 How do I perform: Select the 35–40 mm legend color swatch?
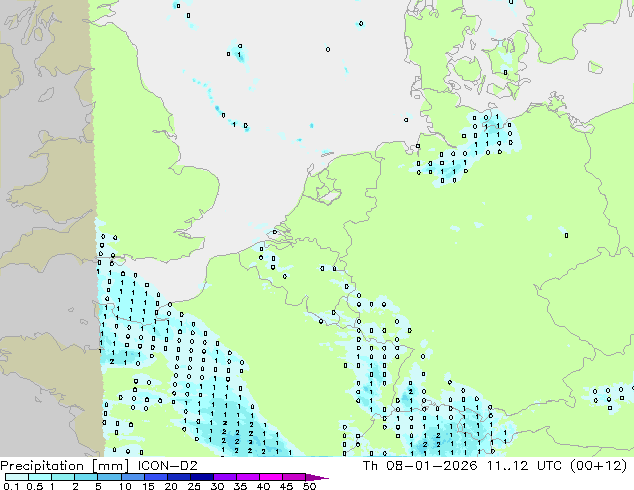click(x=248, y=477)
